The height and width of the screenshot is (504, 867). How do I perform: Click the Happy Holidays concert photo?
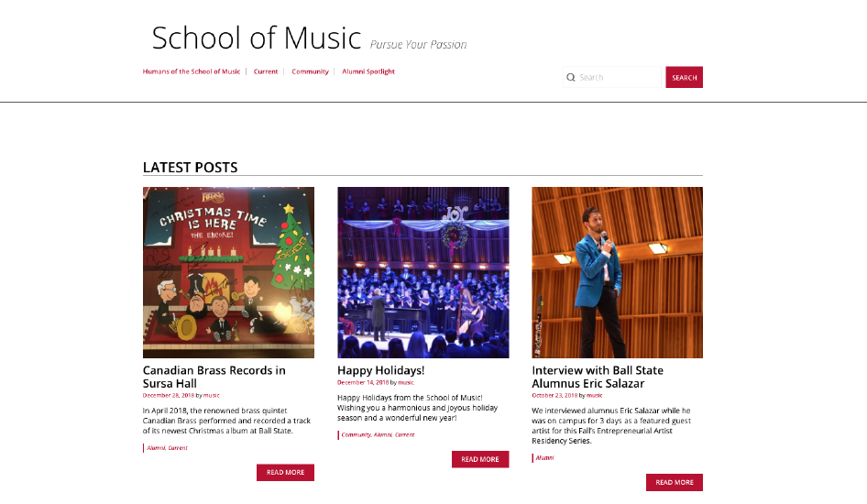tap(423, 272)
